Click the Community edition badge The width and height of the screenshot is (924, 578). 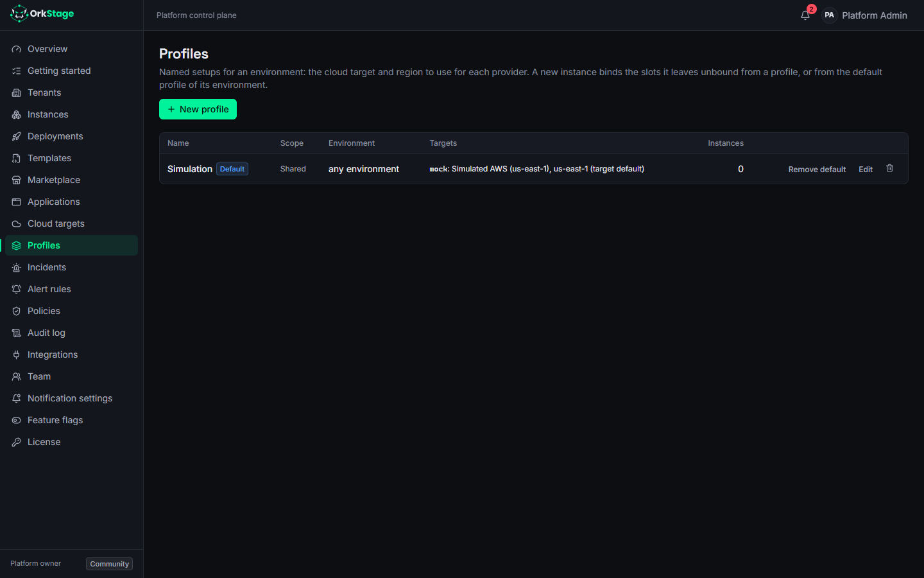[109, 564]
